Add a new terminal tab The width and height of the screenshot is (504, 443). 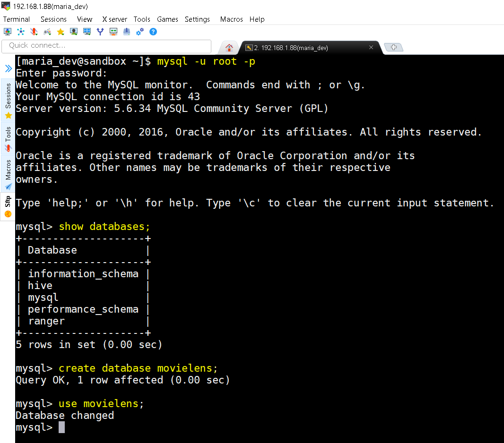394,48
